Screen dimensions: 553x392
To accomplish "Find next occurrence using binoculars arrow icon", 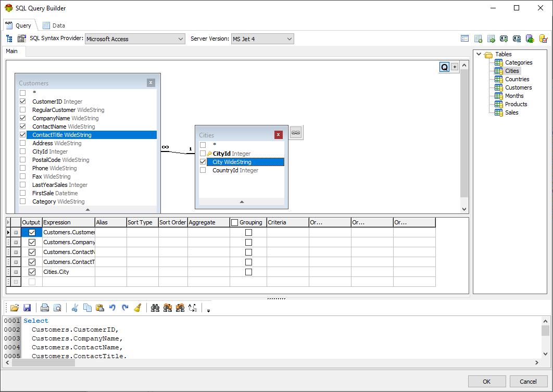I will coord(168,308).
